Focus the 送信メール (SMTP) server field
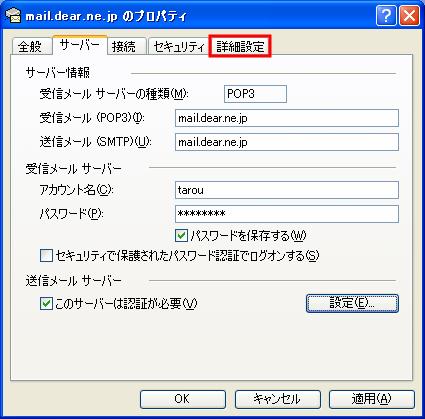The height and width of the screenshot is (419, 425). click(x=287, y=142)
